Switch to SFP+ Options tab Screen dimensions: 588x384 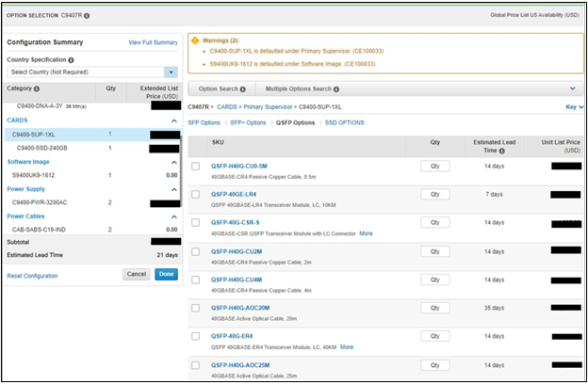(x=248, y=123)
